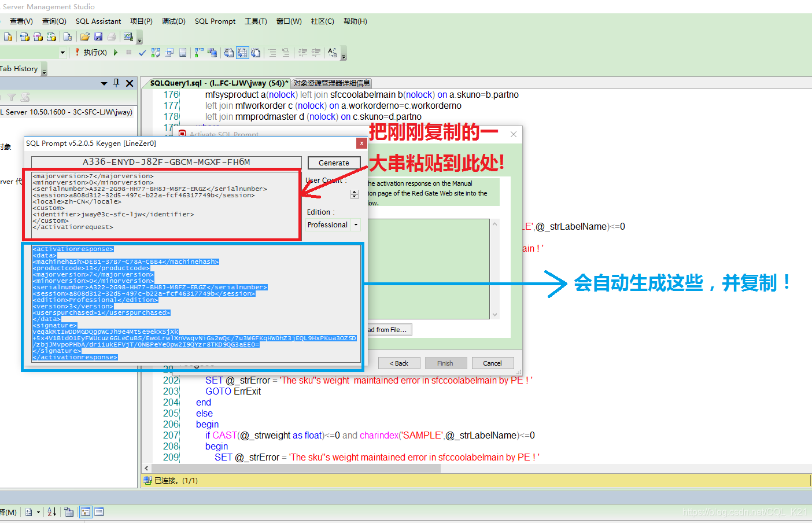Click the XMLA query toolbar icon
Viewport: 812px width, 523px height.
[51, 37]
